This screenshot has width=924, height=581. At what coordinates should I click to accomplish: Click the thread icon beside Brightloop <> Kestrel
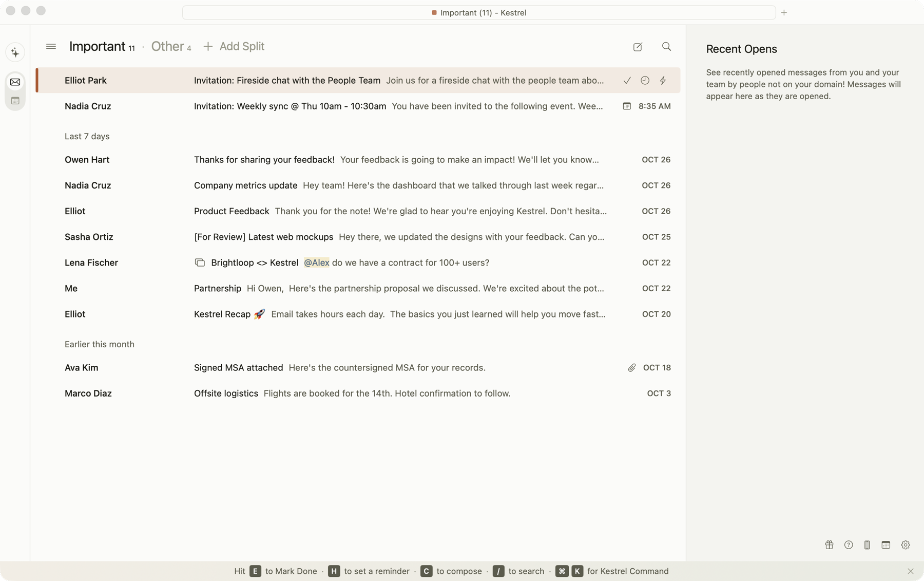pyautogui.click(x=200, y=263)
